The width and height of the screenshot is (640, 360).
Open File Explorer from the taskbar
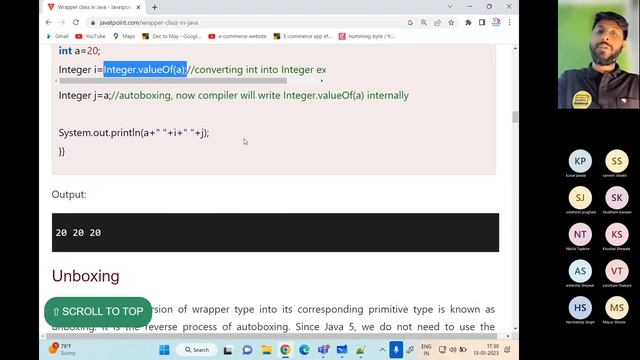[x=267, y=350]
